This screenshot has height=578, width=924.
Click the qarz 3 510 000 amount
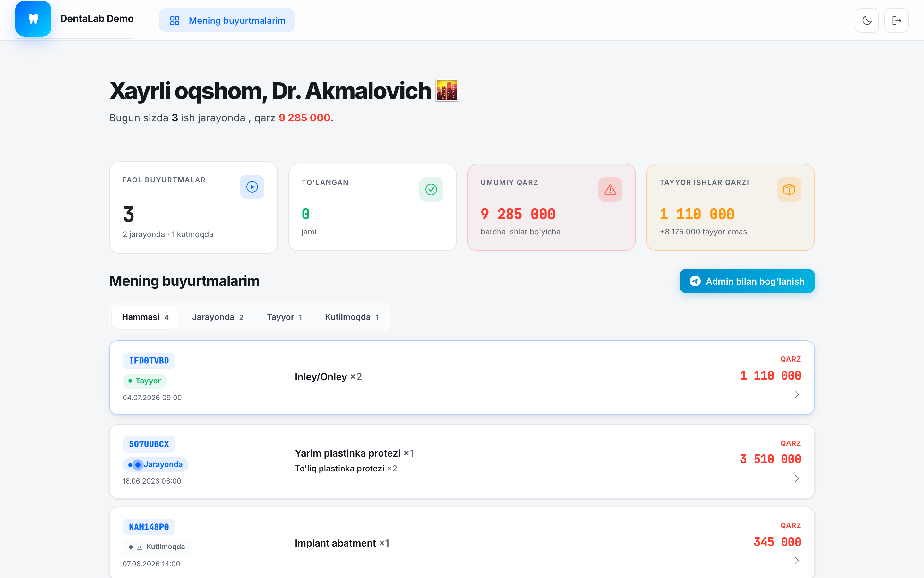[771, 459]
